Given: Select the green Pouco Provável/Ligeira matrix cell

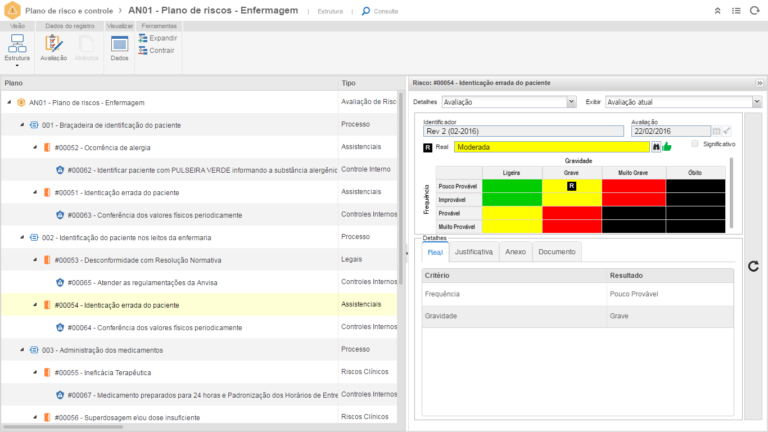Looking at the screenshot, I should [511, 186].
